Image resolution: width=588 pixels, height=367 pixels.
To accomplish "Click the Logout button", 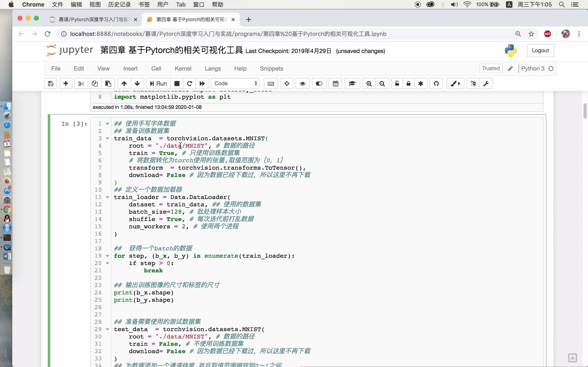I will click(540, 51).
